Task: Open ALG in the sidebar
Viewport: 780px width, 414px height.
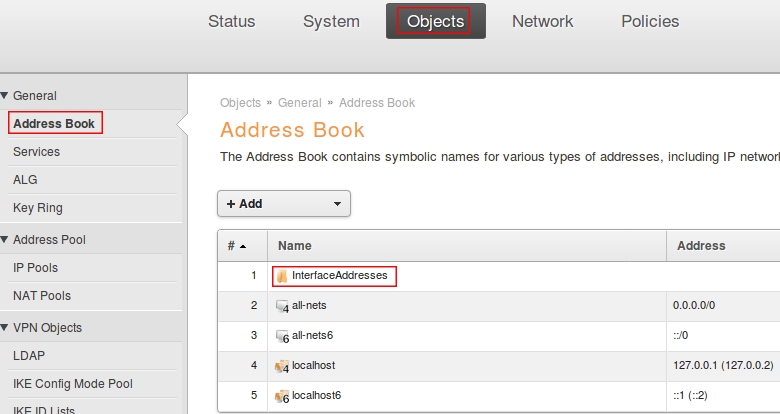Action: pyautogui.click(x=25, y=180)
